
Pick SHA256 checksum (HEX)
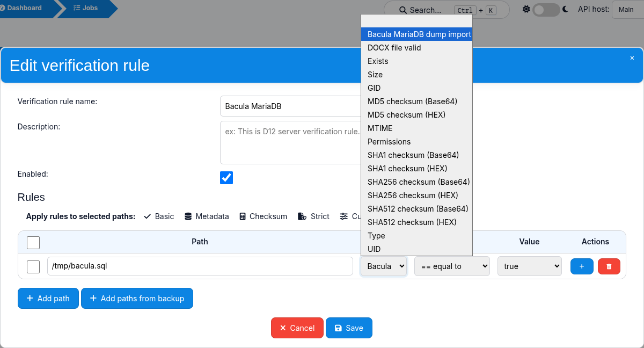pos(417,195)
